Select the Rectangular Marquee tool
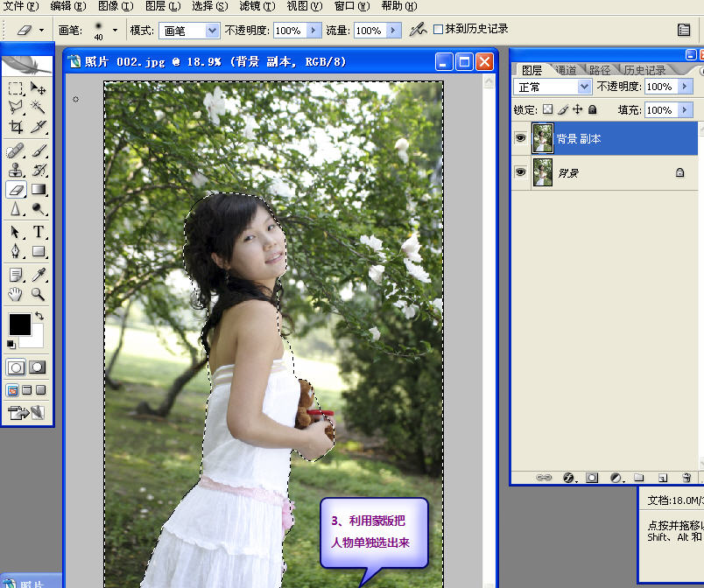 [x=15, y=87]
